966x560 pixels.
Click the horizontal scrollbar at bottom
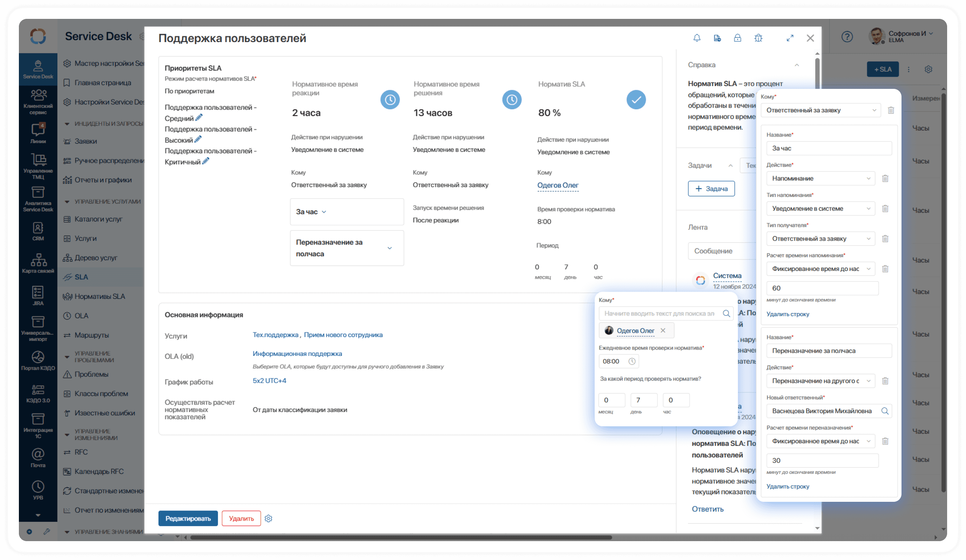401,537
